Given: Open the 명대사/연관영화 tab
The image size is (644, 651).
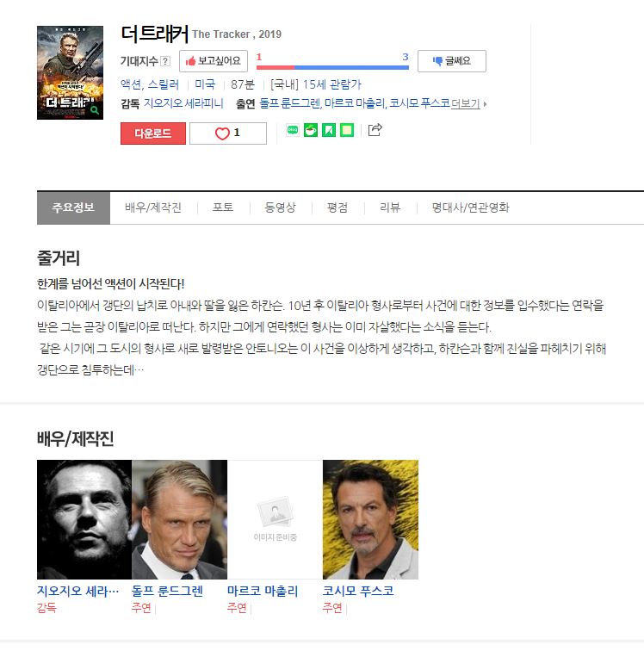Looking at the screenshot, I should click(x=470, y=208).
